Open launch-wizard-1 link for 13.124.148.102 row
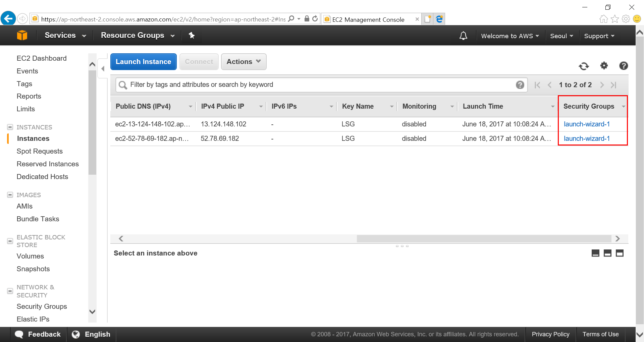Image resolution: width=644 pixels, height=342 pixels. pos(587,124)
